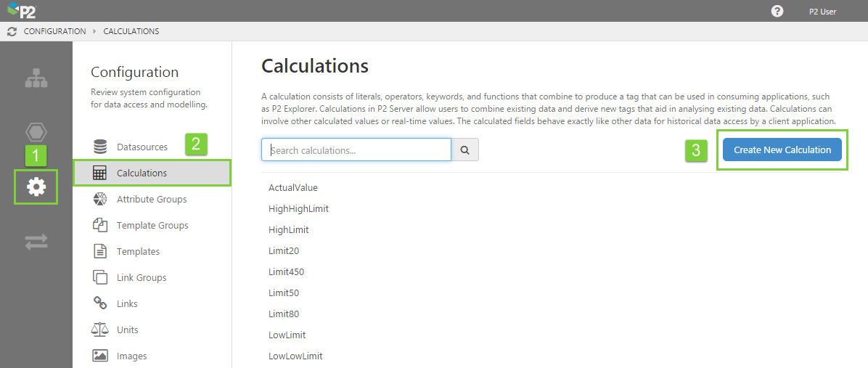Open Template Groups page

tap(152, 225)
